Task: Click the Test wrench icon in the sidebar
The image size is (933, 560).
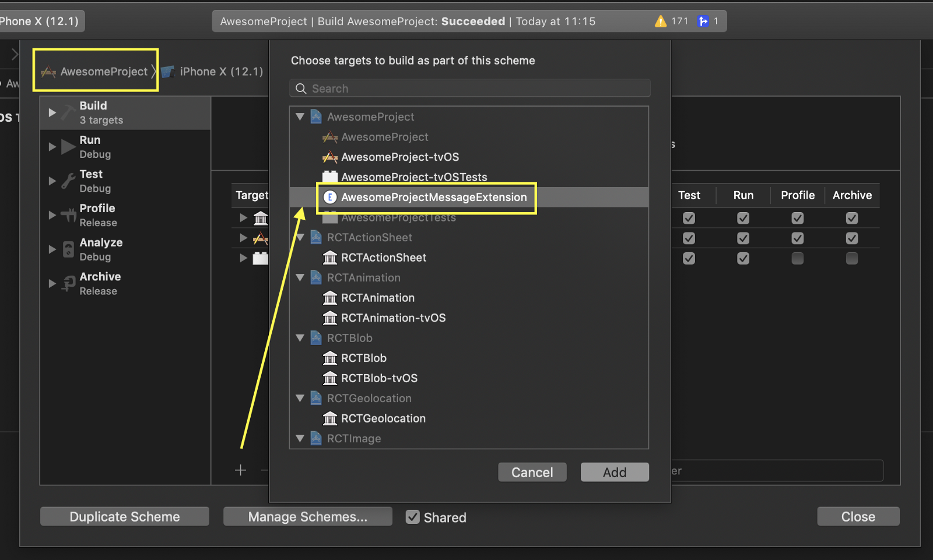Action: pyautogui.click(x=68, y=181)
